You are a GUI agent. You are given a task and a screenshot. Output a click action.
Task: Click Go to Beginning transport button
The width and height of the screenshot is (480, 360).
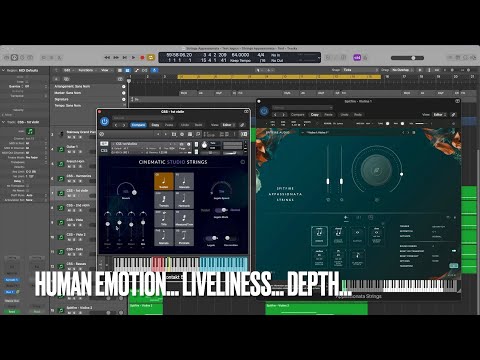point(125,58)
